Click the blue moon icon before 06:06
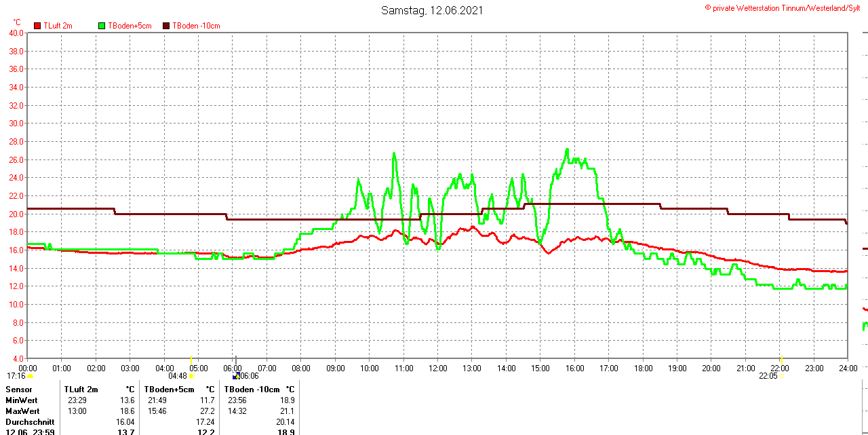The height and width of the screenshot is (435, 868). (x=235, y=375)
